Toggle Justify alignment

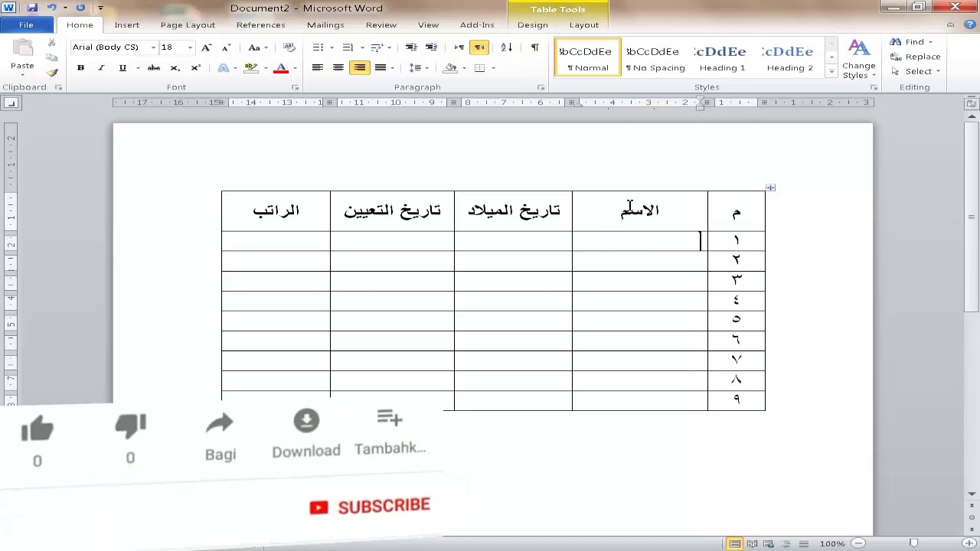tap(381, 68)
